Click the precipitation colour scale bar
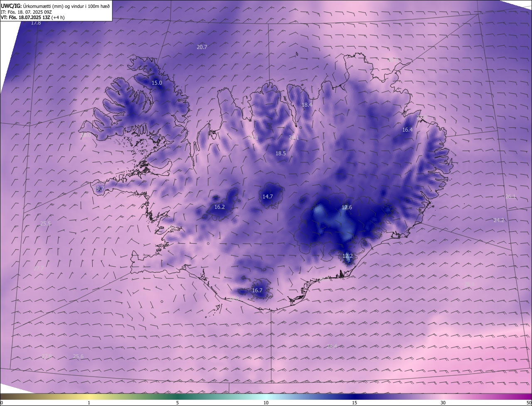This screenshot has height=406, width=532. [x=266, y=396]
